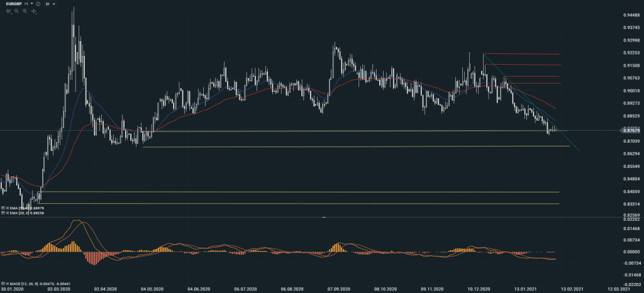Viewport: 644px width, 293px height.
Task: Expand the FX symbol dropdown arrow
Action: [x=31, y=3]
